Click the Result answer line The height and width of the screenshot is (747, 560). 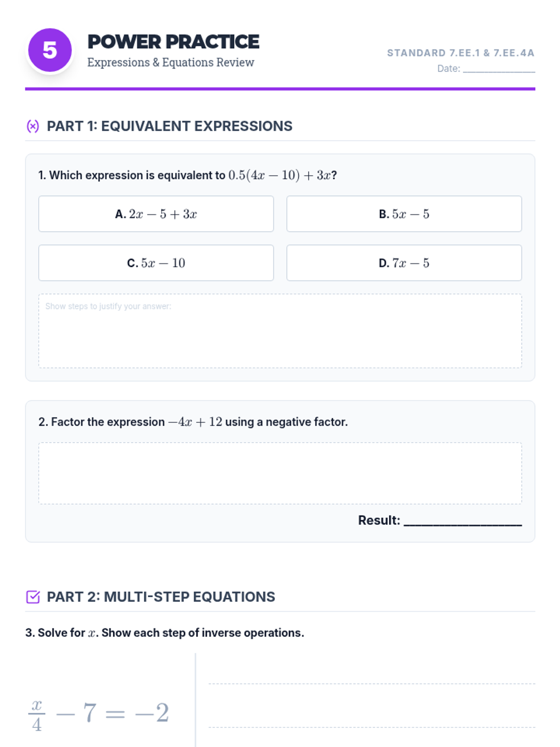click(x=462, y=521)
